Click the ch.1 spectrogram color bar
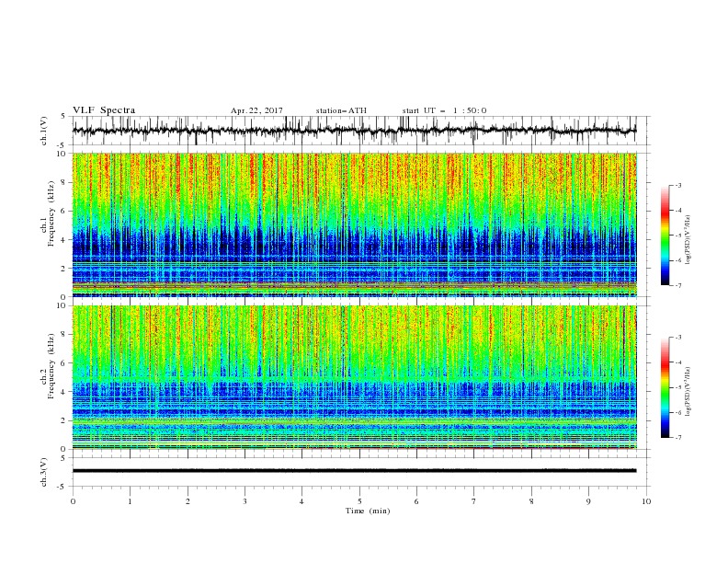The image size is (728, 563). click(665, 236)
